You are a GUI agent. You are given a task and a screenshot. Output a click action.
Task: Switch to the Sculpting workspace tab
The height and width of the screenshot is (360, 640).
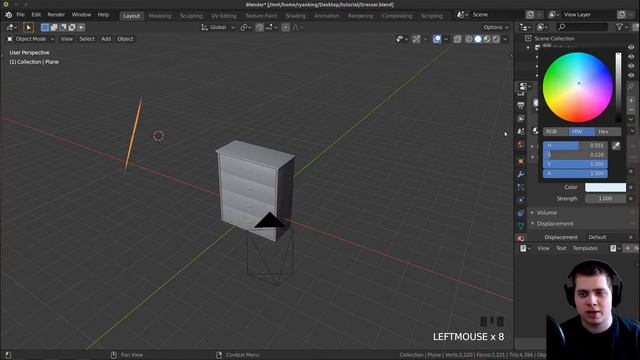[191, 16]
